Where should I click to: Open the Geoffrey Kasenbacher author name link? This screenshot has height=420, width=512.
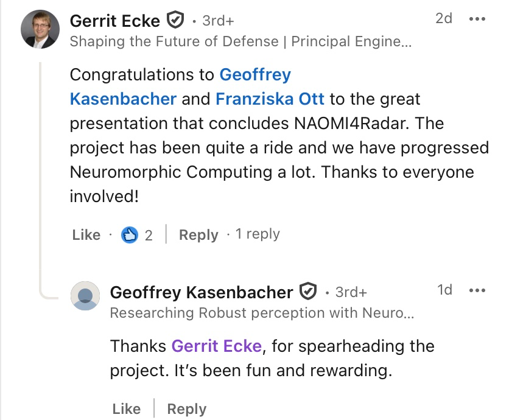click(202, 292)
